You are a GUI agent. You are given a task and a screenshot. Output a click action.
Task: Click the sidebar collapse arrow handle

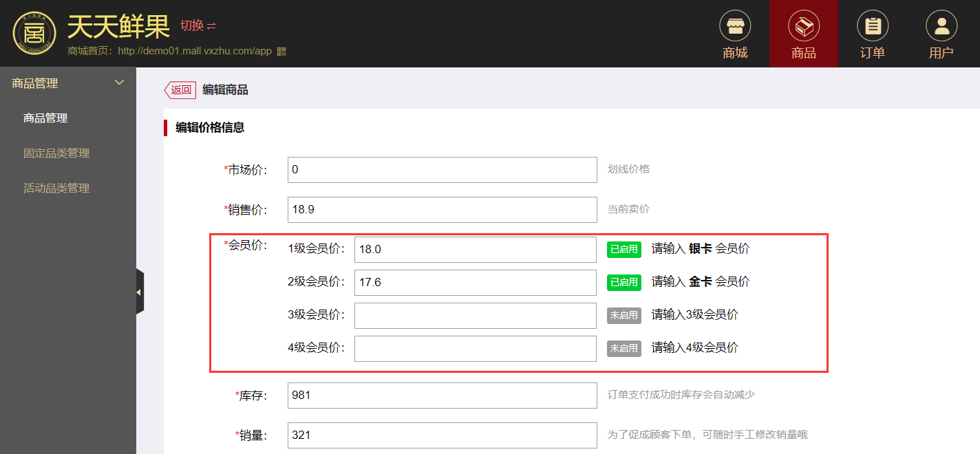(x=140, y=292)
